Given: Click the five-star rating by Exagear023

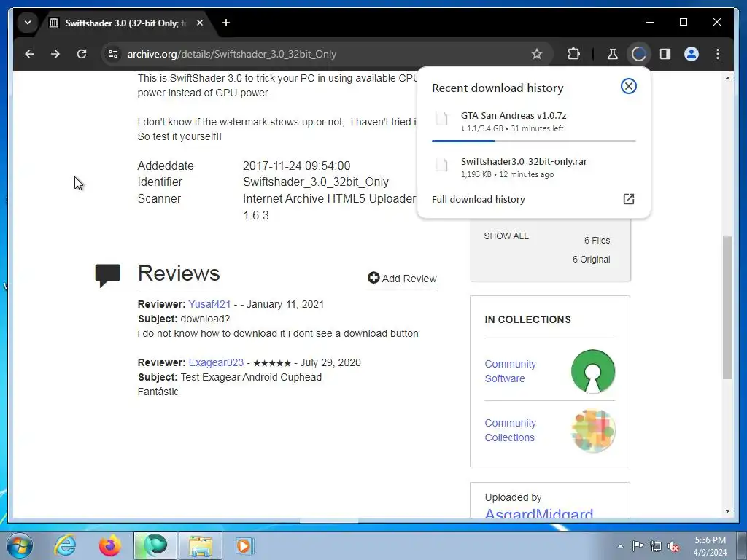Looking at the screenshot, I should coord(272,363).
